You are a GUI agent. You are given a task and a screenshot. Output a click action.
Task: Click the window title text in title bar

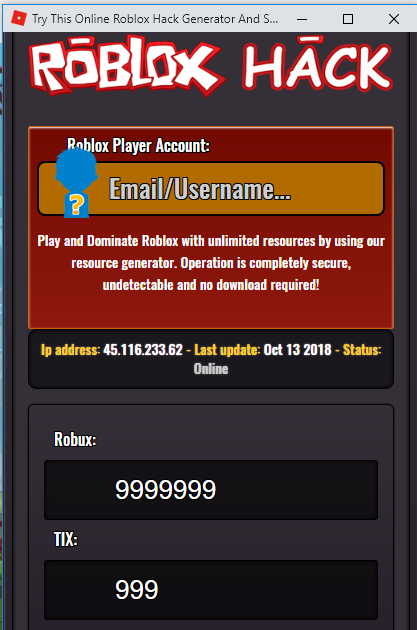pyautogui.click(x=155, y=19)
